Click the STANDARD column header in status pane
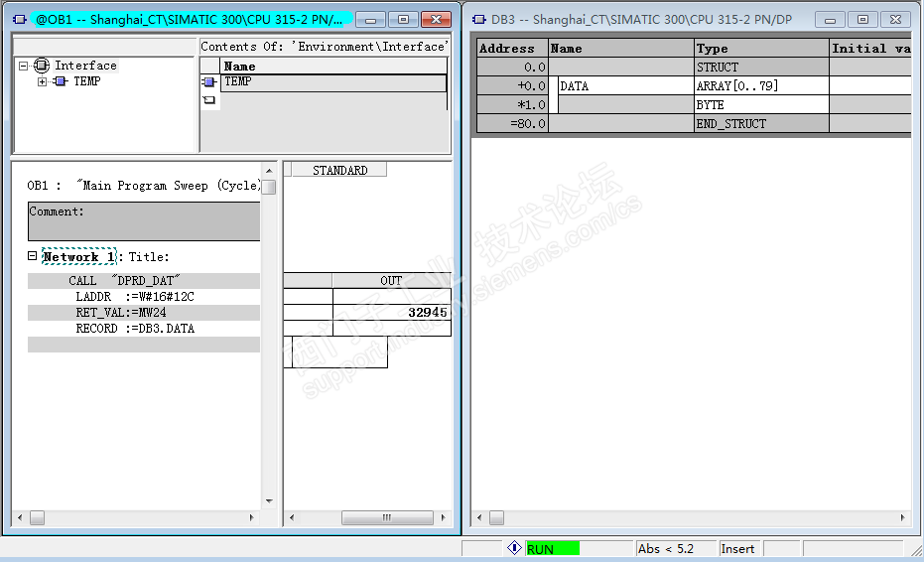 point(339,170)
